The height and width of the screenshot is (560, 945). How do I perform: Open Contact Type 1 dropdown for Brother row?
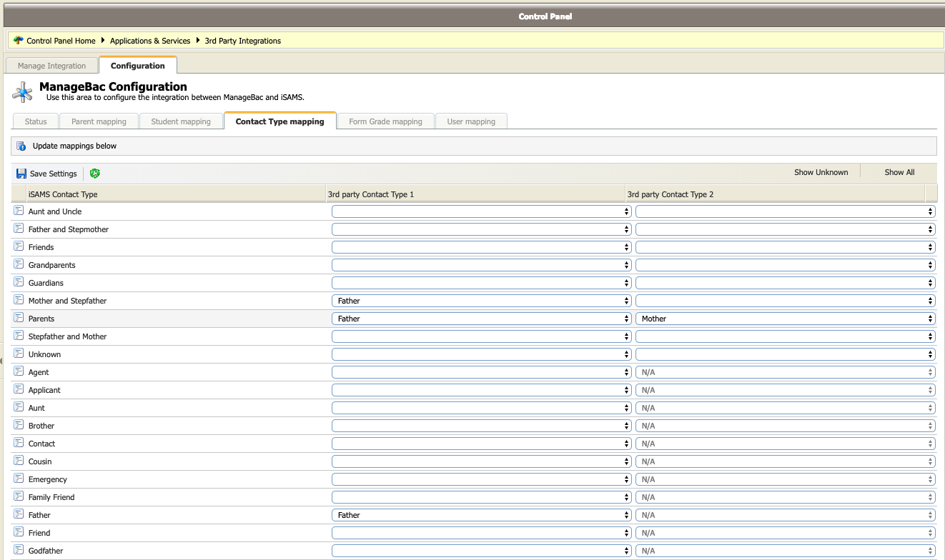pyautogui.click(x=481, y=426)
